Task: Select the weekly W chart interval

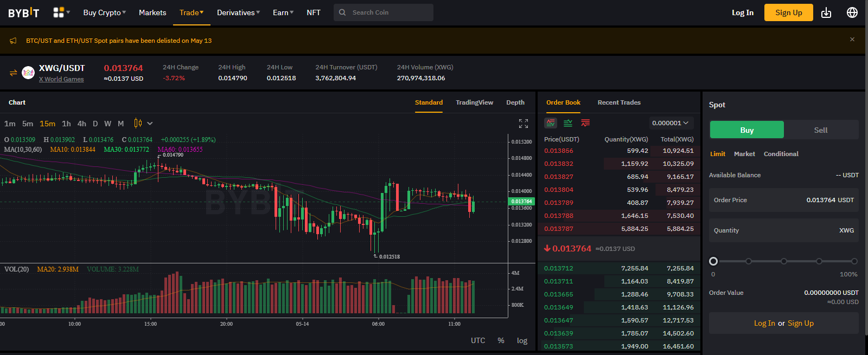Action: click(108, 124)
